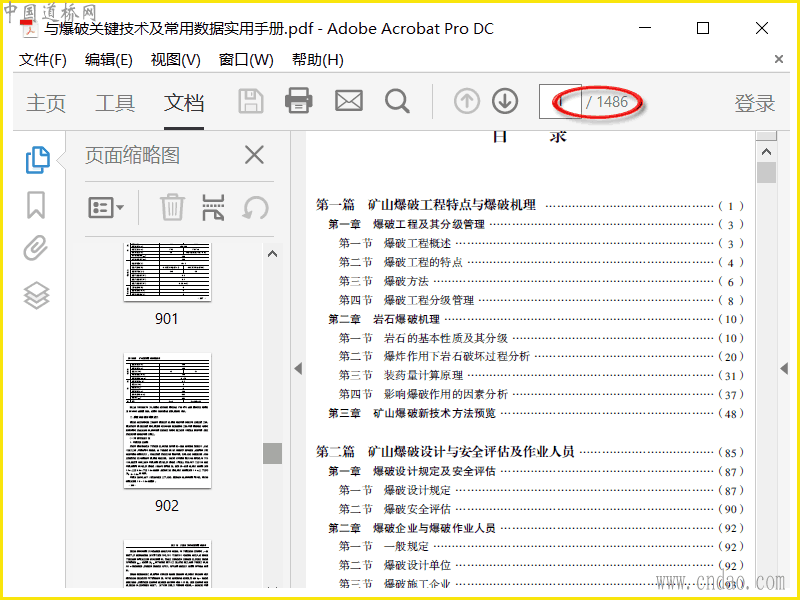800x600 pixels.
Task: Open Attachments paperclip icon
Action: [x=36, y=248]
